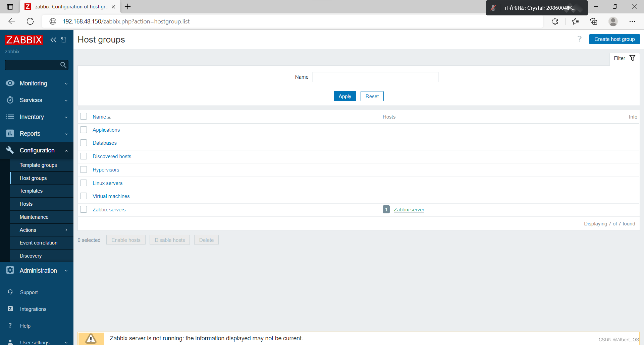Reset the filter
The height and width of the screenshot is (345, 644).
[x=372, y=96]
